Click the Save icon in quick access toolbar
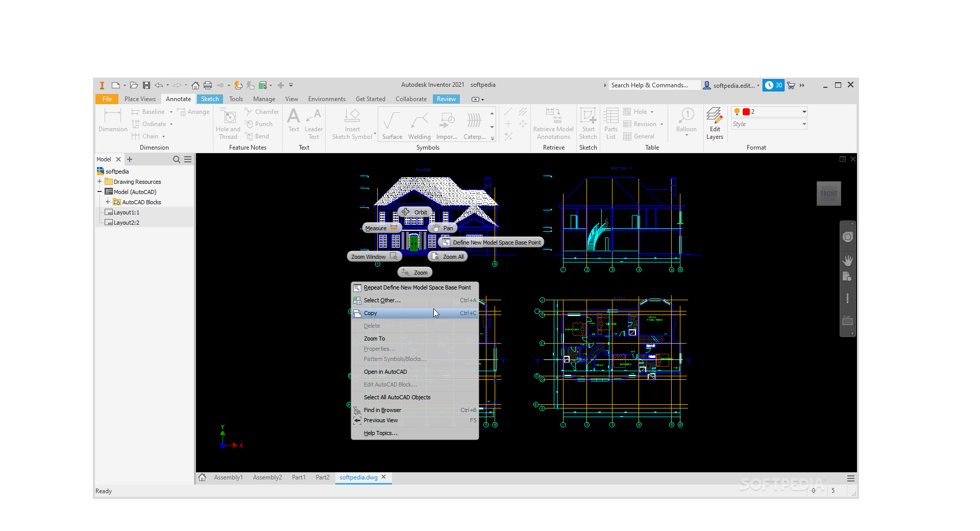The height and width of the screenshot is (531, 980). (146, 85)
